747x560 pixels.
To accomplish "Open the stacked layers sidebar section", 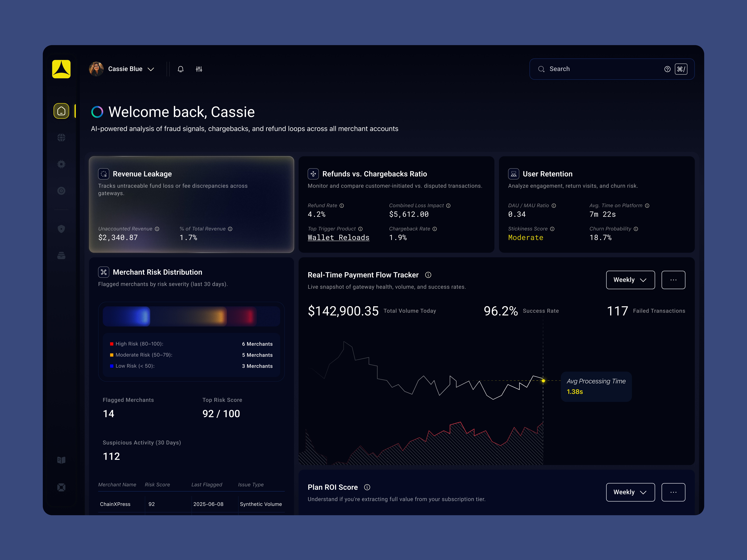I will pyautogui.click(x=61, y=255).
